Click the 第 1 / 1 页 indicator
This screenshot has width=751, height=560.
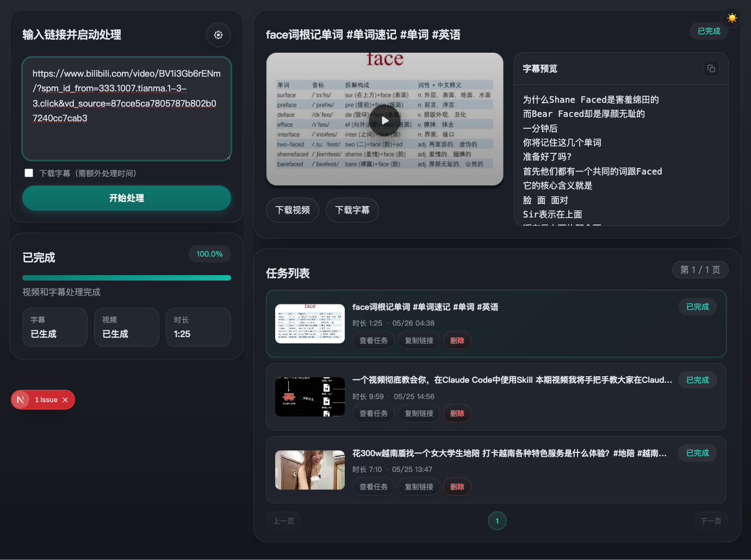[700, 270]
